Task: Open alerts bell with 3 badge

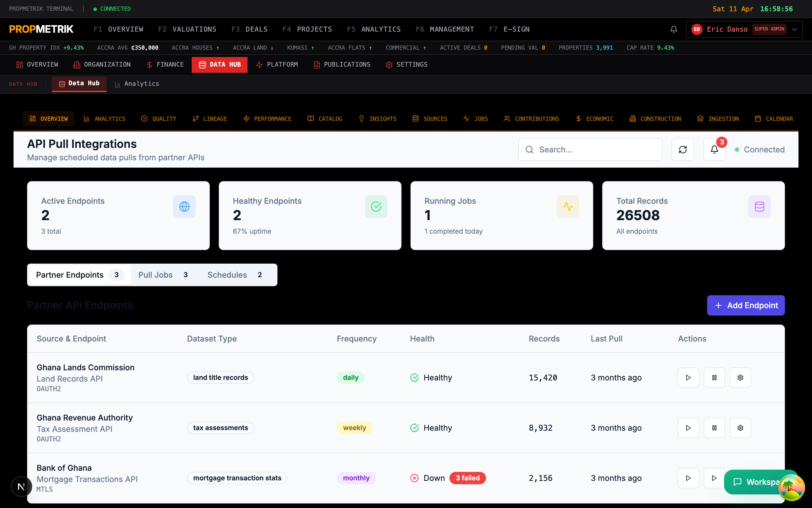Action: pos(714,150)
